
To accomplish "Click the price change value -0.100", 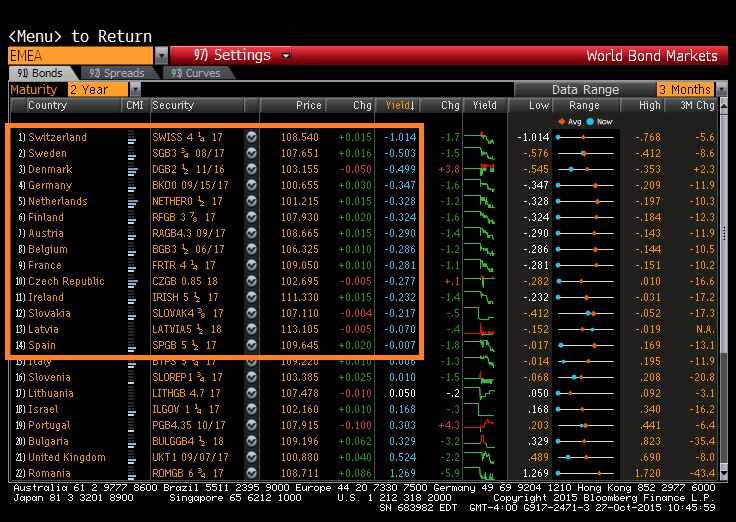I will tap(356, 425).
